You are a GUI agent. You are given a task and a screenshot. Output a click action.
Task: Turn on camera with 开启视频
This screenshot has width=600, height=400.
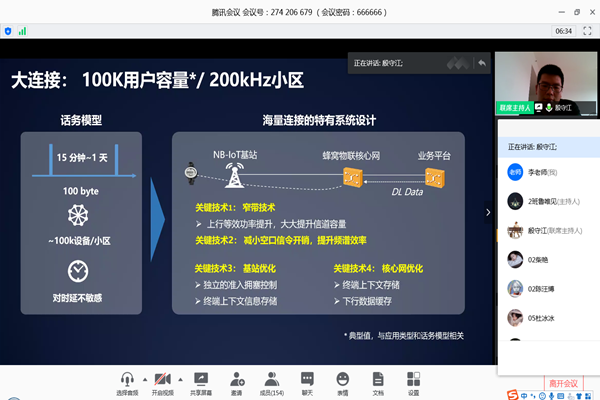point(163,379)
